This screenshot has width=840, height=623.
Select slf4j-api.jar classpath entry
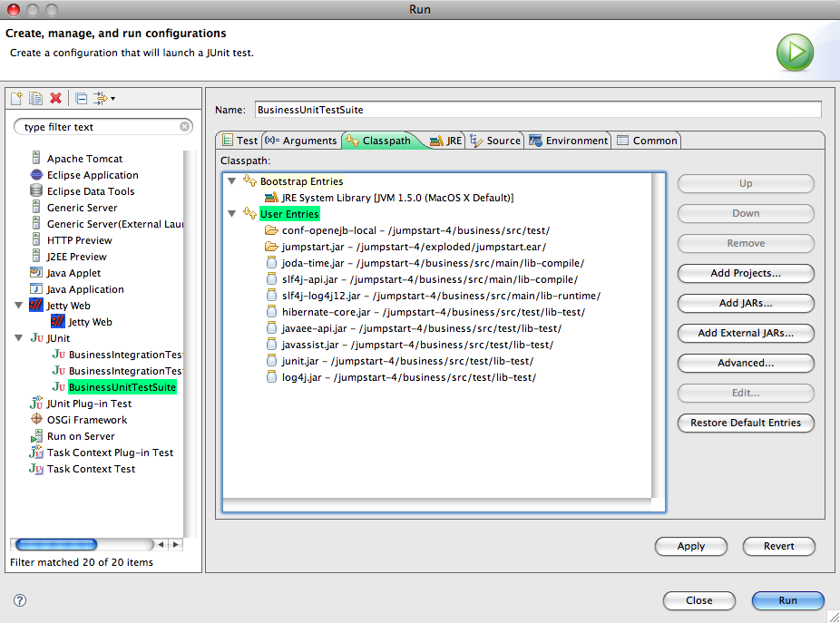coord(430,279)
